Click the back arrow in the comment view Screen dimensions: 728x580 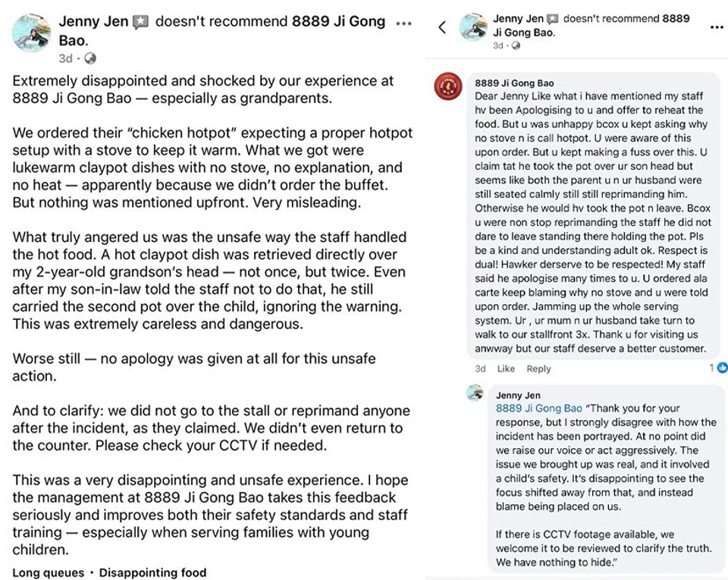[x=442, y=27]
